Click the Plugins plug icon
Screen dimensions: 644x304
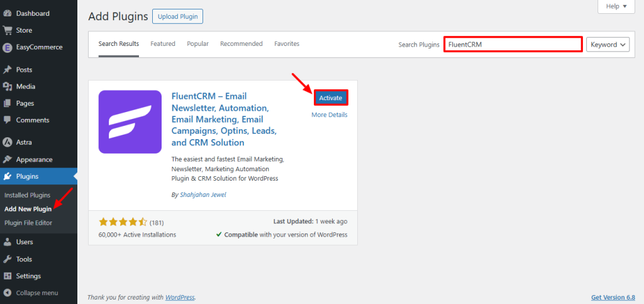tap(7, 177)
